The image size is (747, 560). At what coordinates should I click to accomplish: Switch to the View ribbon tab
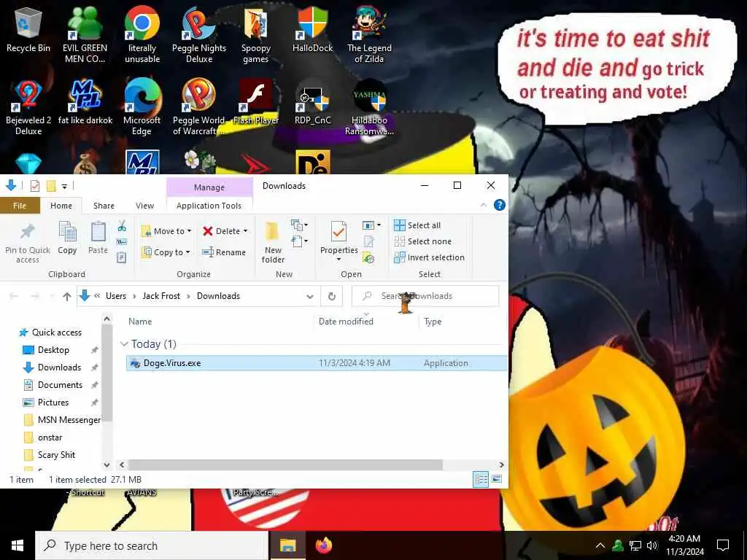pos(145,206)
